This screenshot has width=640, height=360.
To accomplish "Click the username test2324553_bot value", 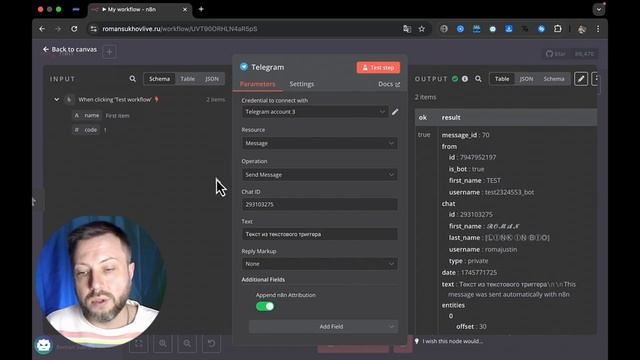I will pyautogui.click(x=509, y=192).
